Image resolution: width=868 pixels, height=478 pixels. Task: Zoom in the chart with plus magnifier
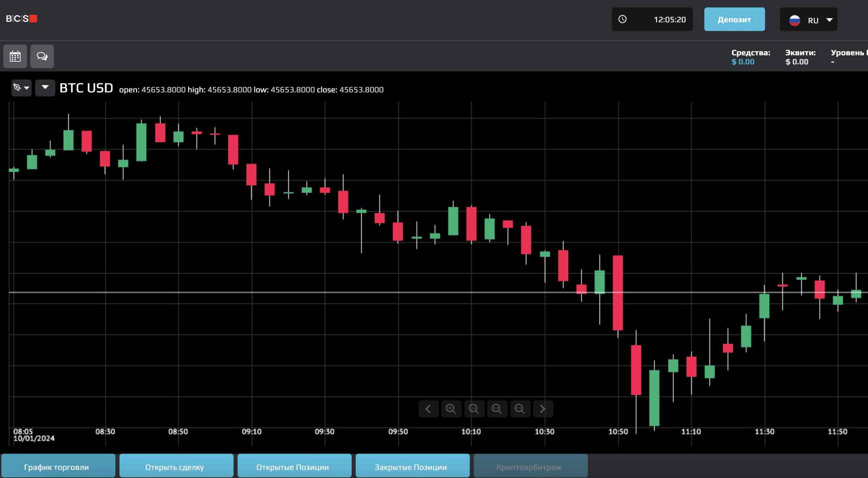451,409
